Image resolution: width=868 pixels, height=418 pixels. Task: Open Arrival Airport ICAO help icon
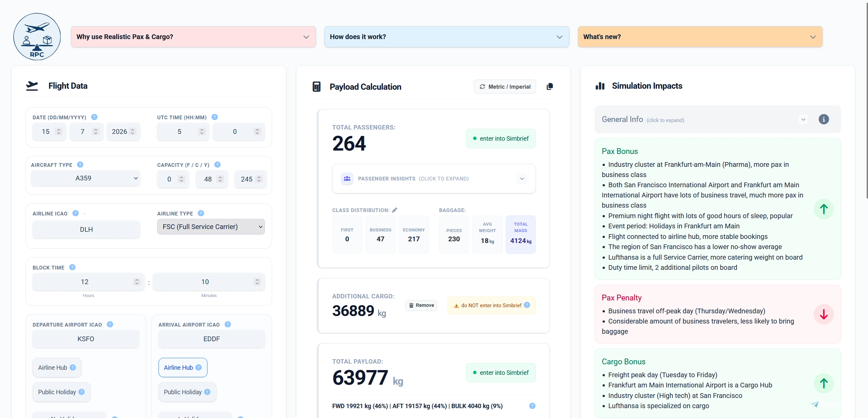[228, 324]
